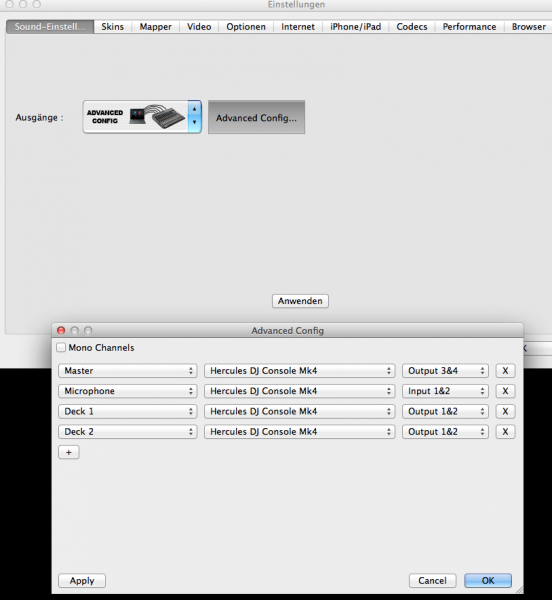552x600 pixels.
Task: Click the Advanced Config... button
Action: pyautogui.click(x=256, y=117)
